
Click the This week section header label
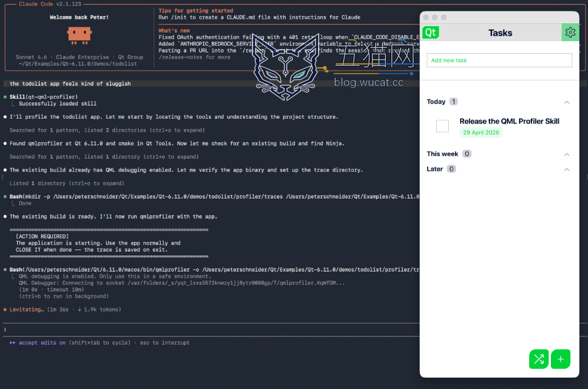[442, 153]
